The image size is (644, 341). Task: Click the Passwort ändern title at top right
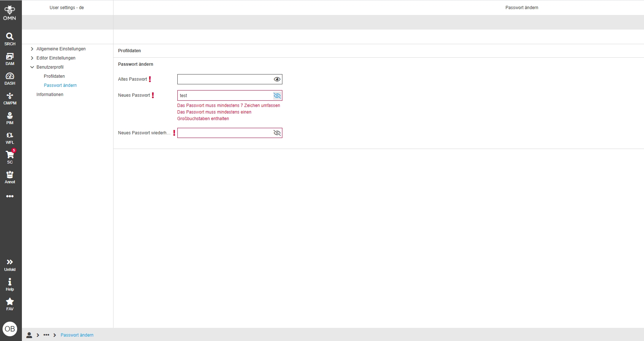[x=522, y=8]
